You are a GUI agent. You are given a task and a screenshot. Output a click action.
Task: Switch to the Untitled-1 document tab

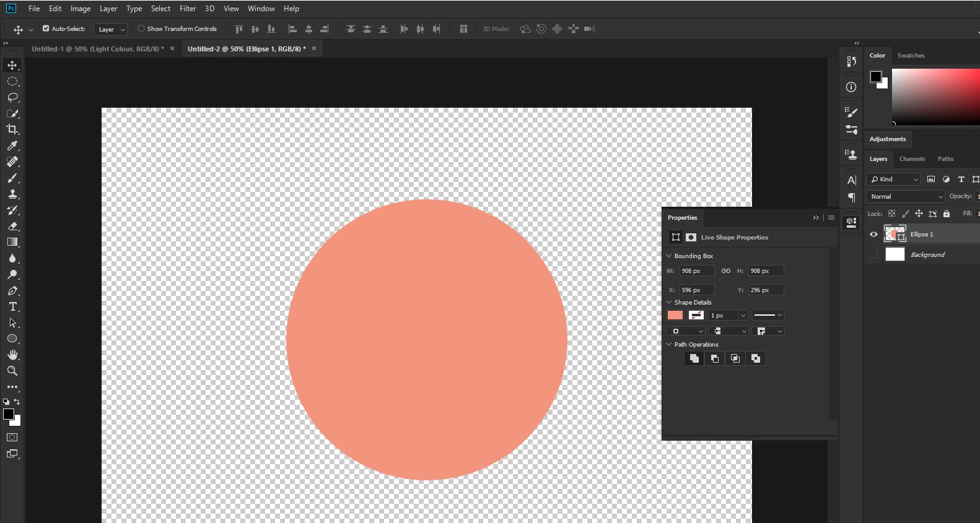click(98, 49)
